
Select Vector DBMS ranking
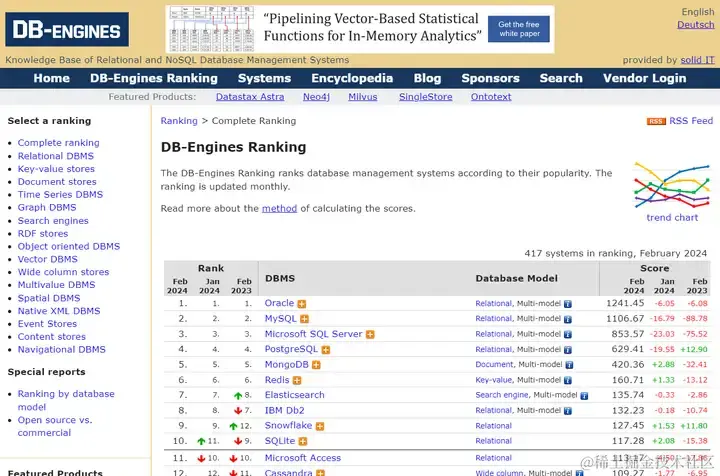[x=48, y=259]
